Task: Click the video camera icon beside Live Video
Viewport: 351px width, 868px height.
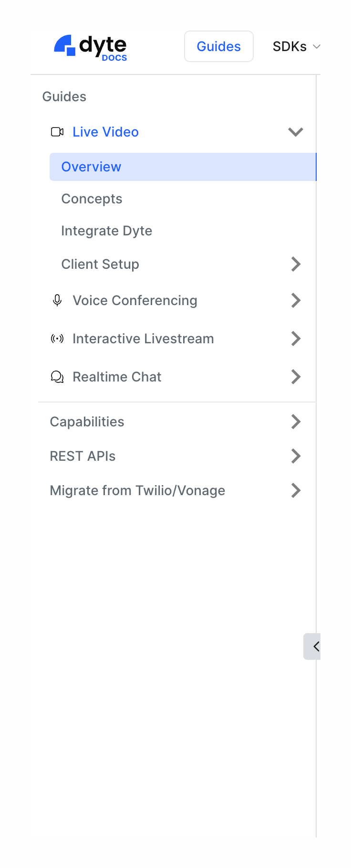Action: click(57, 132)
